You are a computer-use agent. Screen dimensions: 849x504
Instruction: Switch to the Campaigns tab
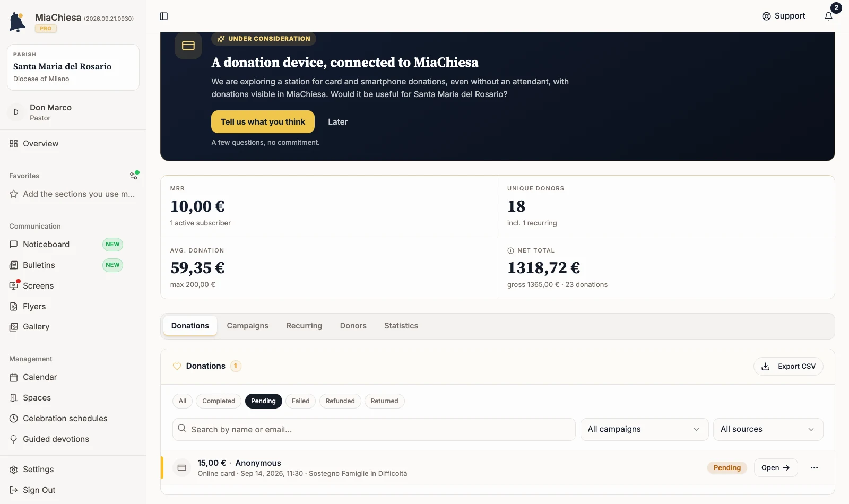coord(247,326)
